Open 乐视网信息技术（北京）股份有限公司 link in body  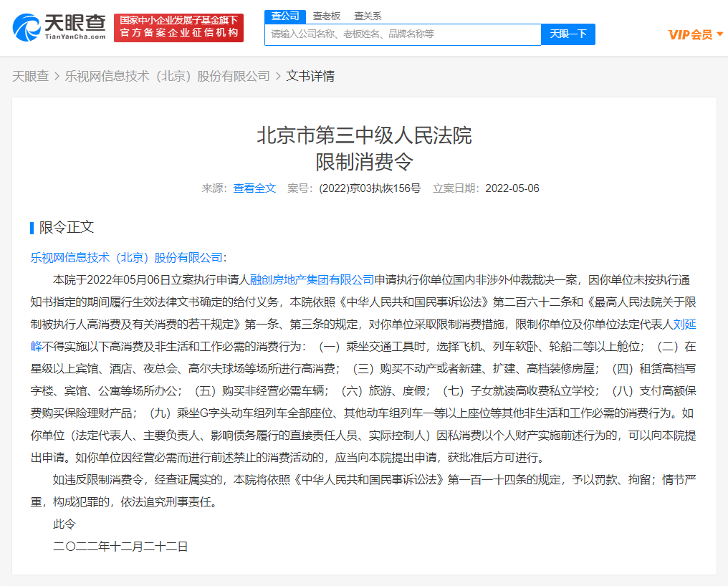(x=126, y=258)
